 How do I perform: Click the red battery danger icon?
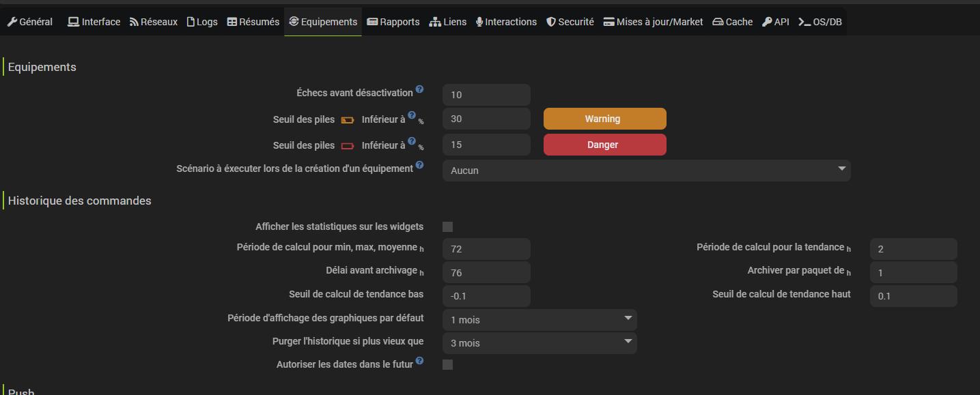point(348,146)
